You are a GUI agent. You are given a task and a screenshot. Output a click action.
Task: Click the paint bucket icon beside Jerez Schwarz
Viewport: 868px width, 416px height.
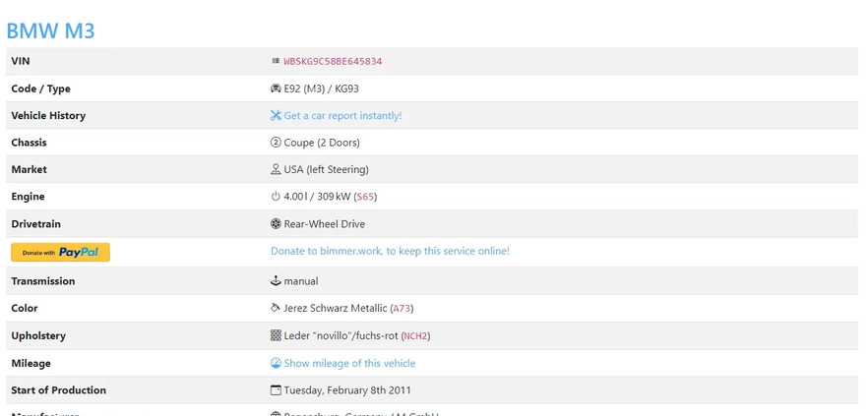pyautogui.click(x=276, y=308)
